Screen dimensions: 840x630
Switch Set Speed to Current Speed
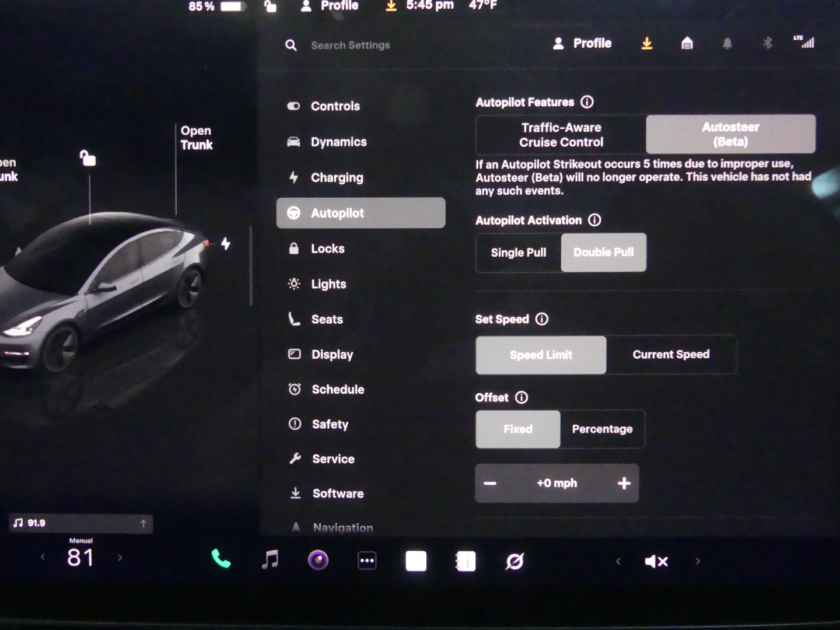(x=671, y=355)
